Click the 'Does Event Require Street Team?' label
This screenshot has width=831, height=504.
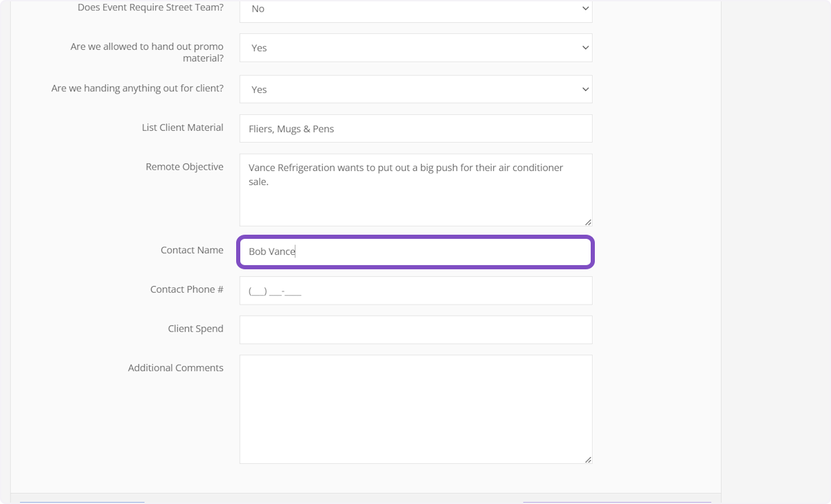click(150, 8)
